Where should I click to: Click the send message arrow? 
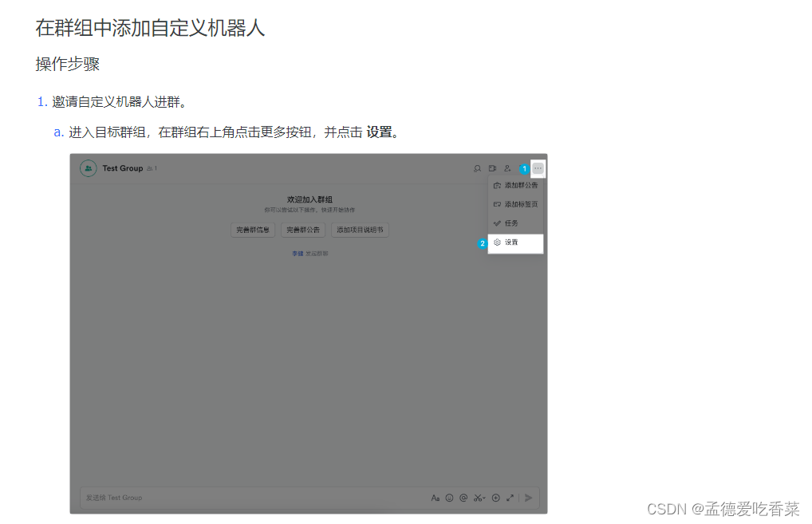528,497
